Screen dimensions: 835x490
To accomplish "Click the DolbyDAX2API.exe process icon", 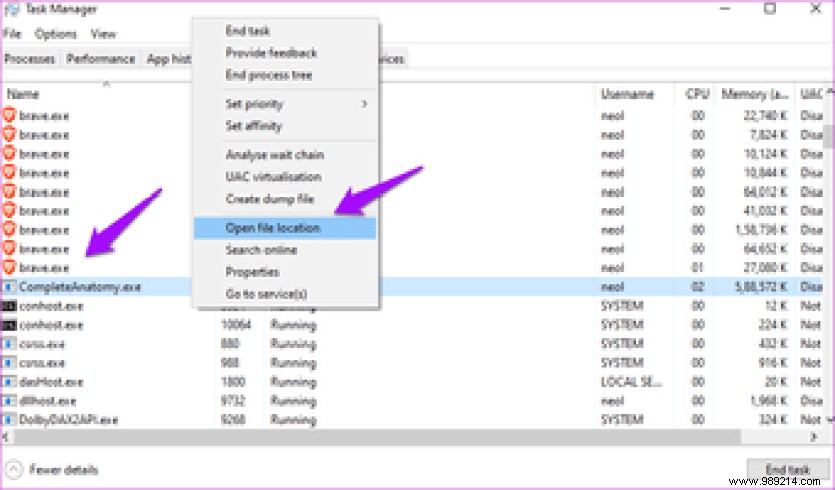I will [x=9, y=420].
